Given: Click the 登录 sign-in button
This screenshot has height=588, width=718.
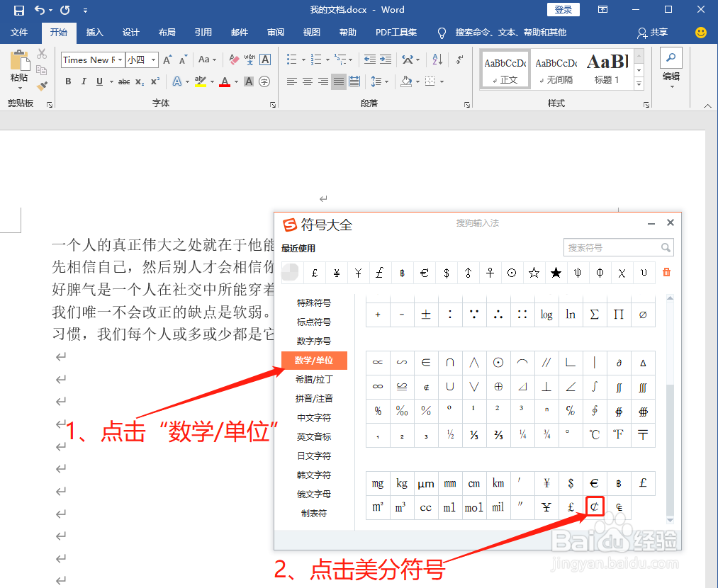Looking at the screenshot, I should 563,10.
